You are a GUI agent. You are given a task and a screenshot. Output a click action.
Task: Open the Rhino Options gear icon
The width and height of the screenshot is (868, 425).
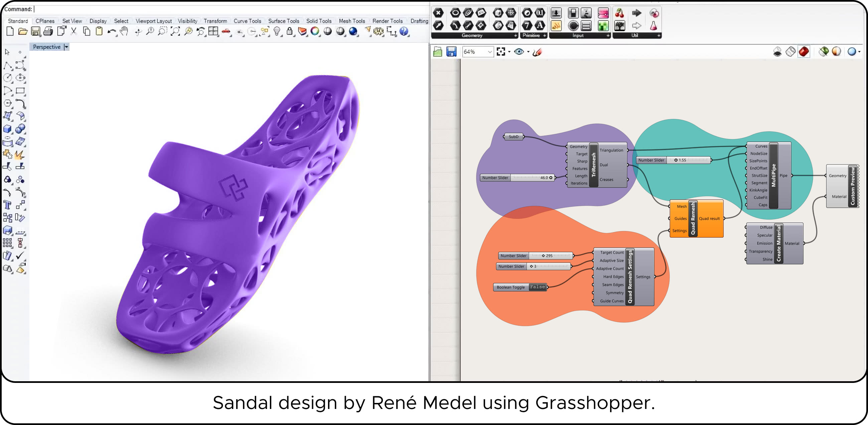pos(378,31)
